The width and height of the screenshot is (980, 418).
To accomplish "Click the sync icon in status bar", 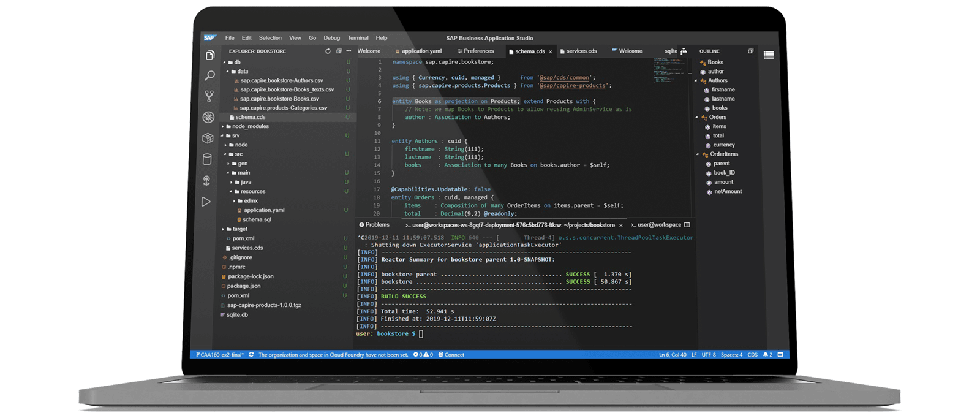I will [x=251, y=355].
